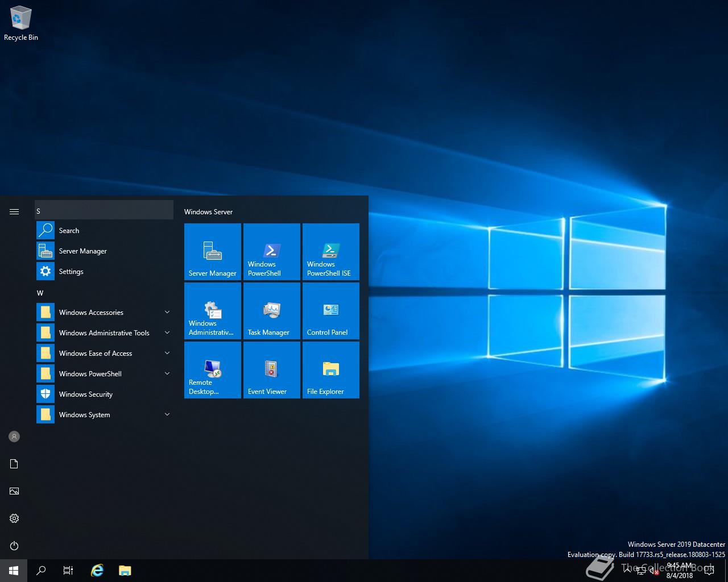
Task: Click the taskbar clock and date
Action: point(680,571)
